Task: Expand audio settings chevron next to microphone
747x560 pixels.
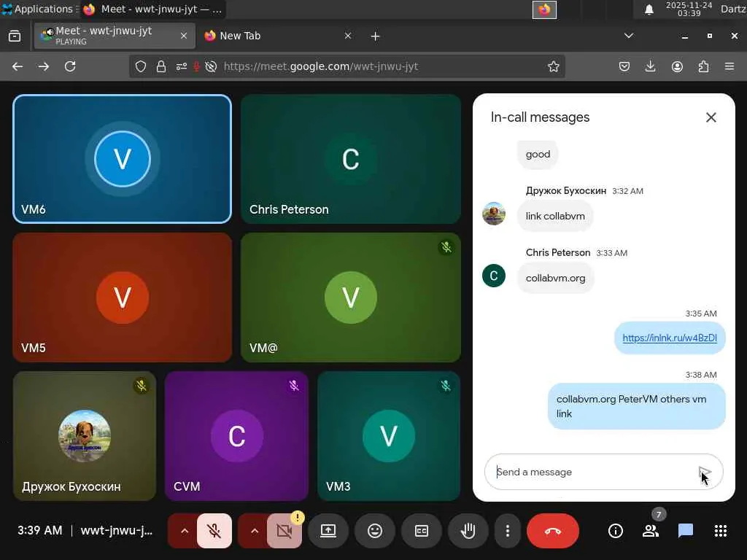Action: tap(185, 531)
